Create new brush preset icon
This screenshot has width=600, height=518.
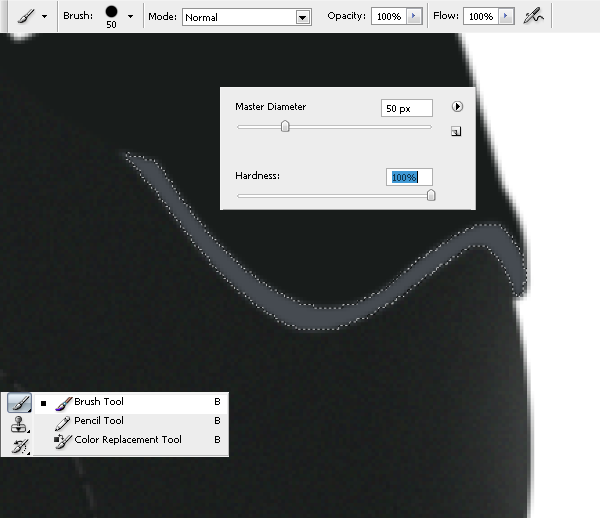[x=456, y=132]
